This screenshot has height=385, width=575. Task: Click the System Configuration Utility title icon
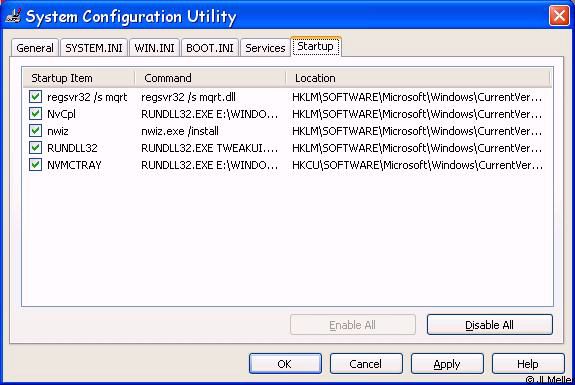pos(13,16)
